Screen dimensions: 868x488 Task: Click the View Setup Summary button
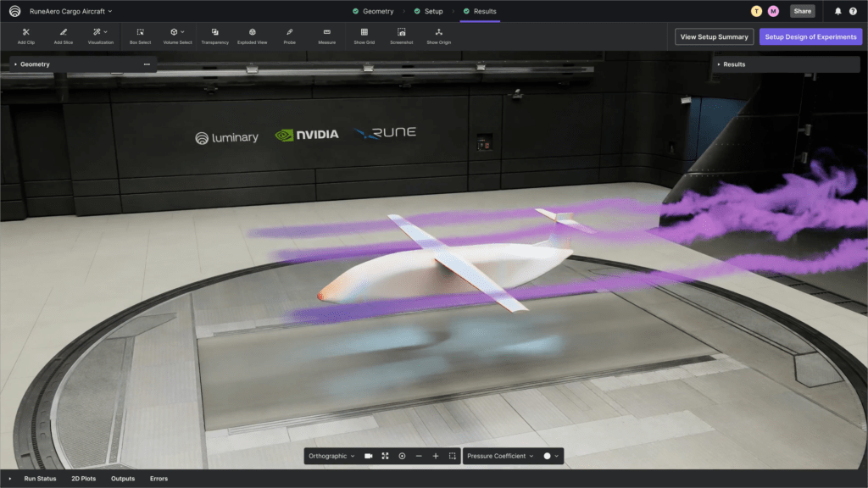pos(714,37)
